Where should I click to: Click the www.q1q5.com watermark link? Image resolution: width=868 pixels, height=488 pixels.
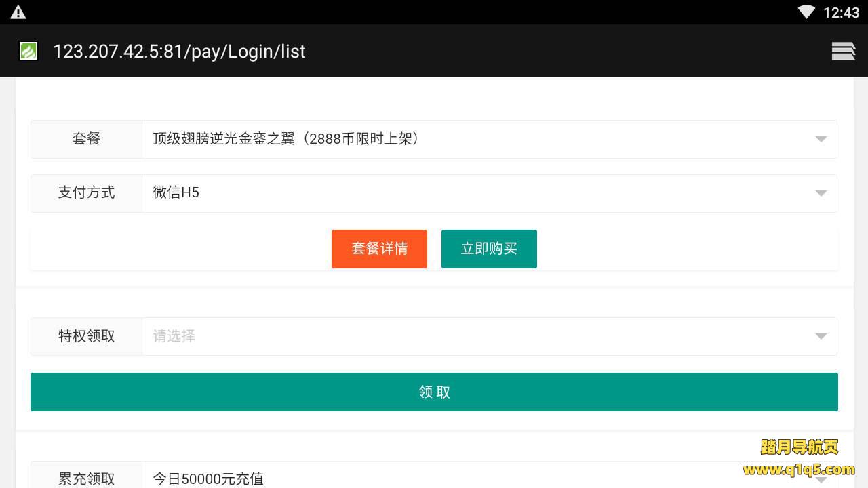(x=798, y=469)
